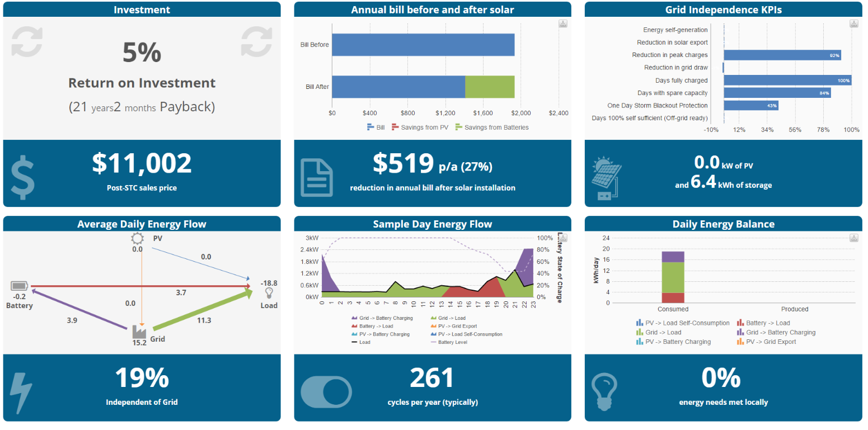Click the lightbulb icon beside energy needs met
Viewport: 868px width, 430px height.
click(x=604, y=391)
